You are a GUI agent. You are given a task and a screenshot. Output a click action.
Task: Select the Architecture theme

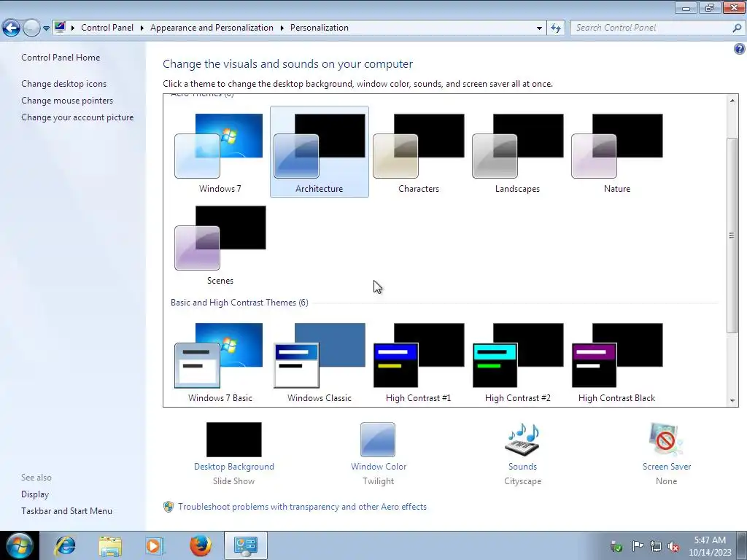pos(320,152)
